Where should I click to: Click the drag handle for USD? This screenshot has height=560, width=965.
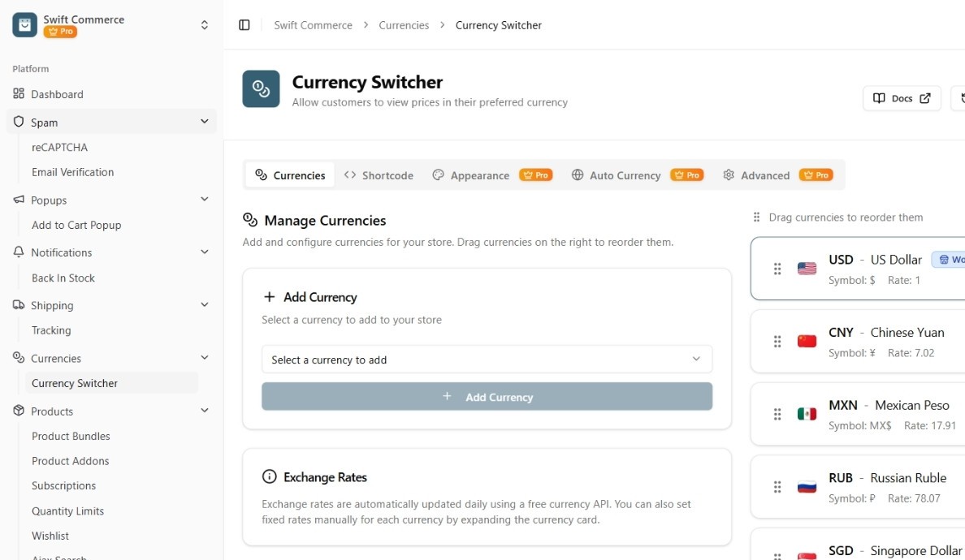pos(777,269)
